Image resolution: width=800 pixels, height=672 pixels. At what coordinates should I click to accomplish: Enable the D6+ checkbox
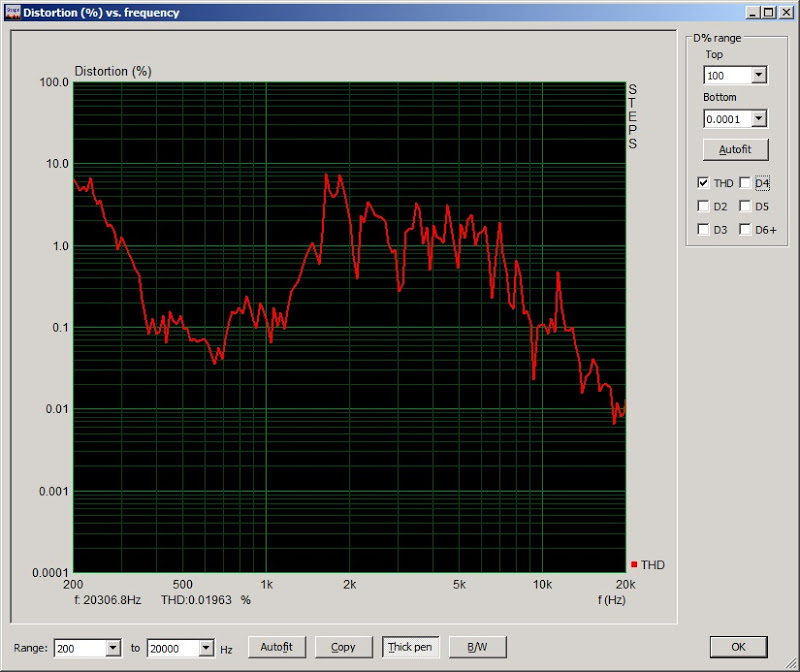(x=745, y=229)
